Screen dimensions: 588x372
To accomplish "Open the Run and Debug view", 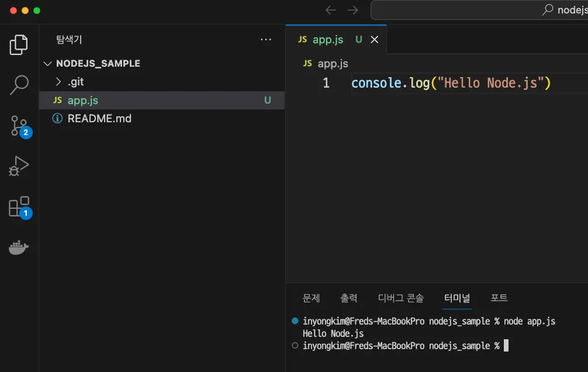I will click(x=19, y=166).
